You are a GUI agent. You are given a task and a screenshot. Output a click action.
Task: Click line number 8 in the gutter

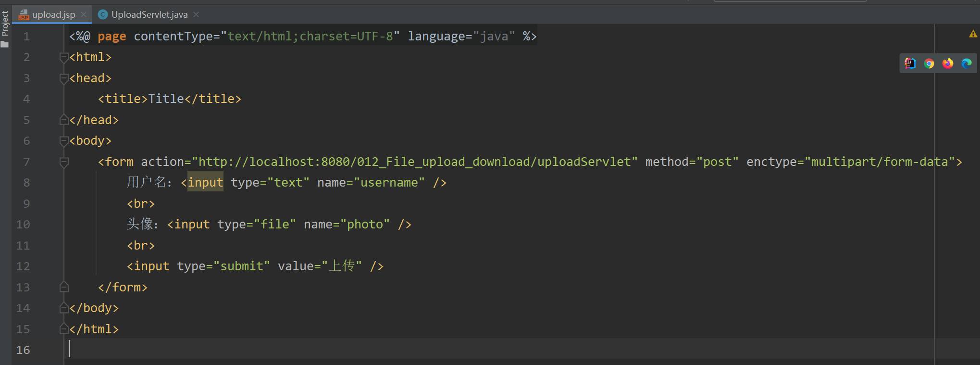point(26,183)
